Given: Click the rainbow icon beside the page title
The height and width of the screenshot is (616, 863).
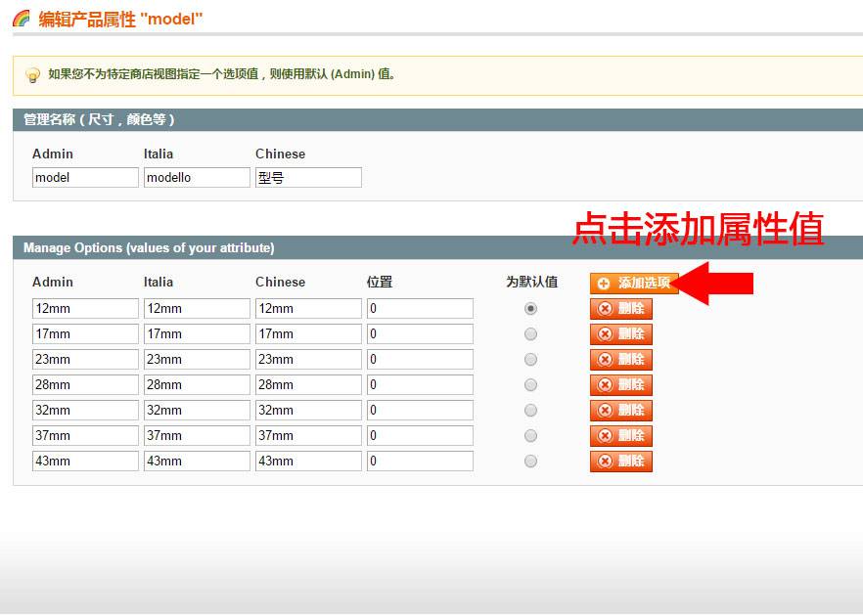Looking at the screenshot, I should 22,18.
